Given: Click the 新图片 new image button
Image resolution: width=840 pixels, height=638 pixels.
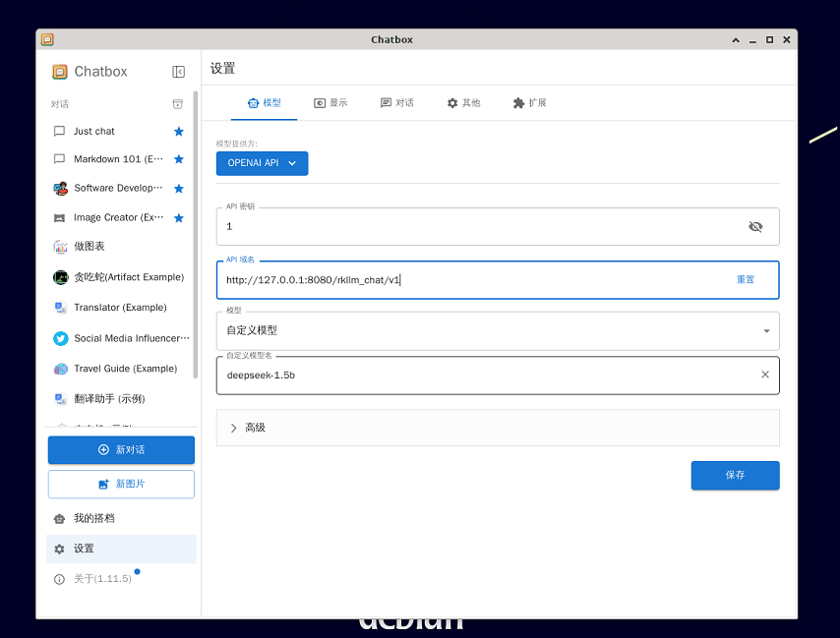Looking at the screenshot, I should click(121, 485).
